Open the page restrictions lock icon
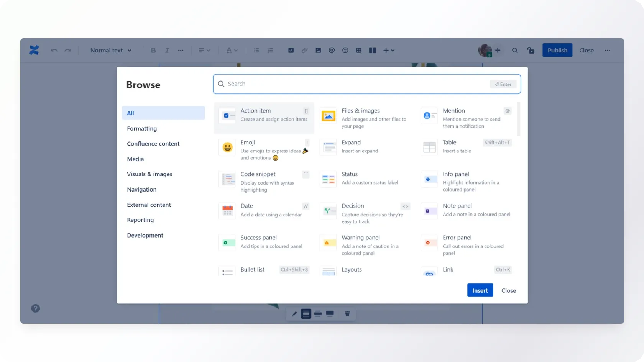This screenshot has width=644, height=362. pos(531,50)
